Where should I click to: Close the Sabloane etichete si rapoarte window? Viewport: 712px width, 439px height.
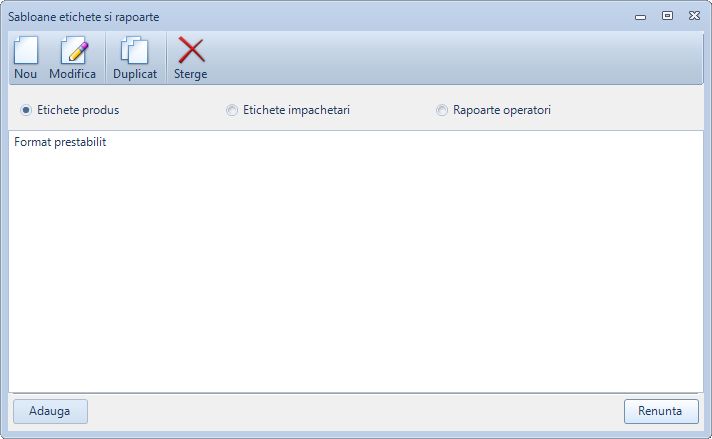click(693, 16)
